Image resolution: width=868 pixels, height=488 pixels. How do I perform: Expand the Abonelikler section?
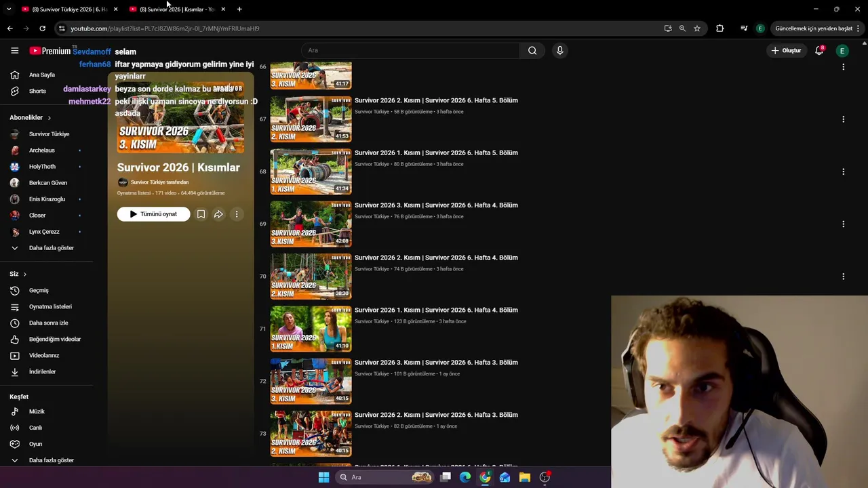[30, 117]
